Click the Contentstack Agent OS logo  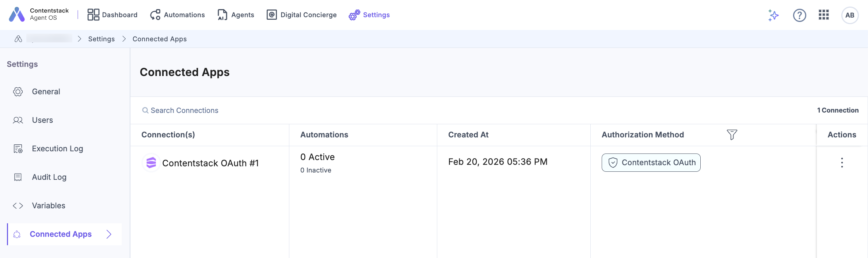tap(39, 15)
